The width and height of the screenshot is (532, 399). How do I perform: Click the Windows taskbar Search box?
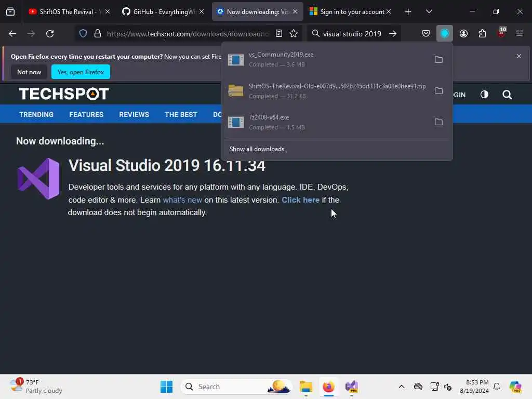(236, 387)
